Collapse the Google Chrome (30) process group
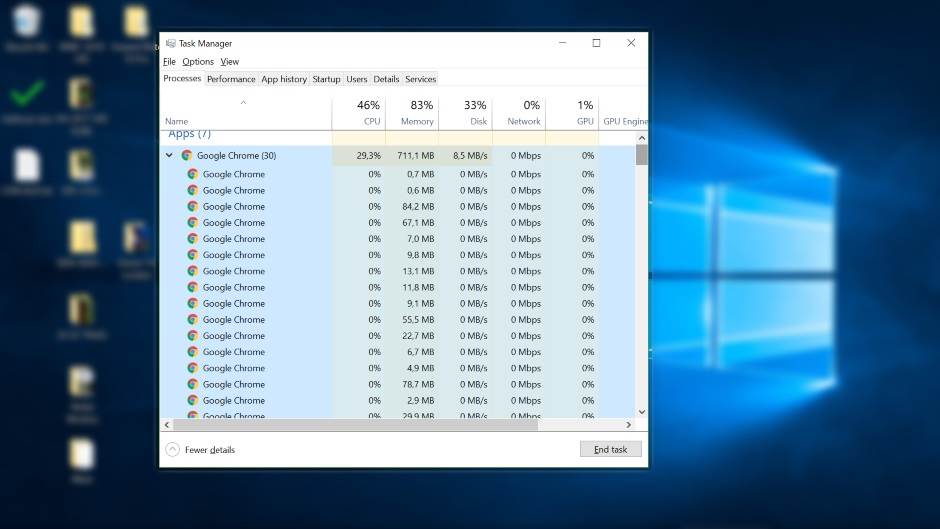940x529 pixels. 169,156
